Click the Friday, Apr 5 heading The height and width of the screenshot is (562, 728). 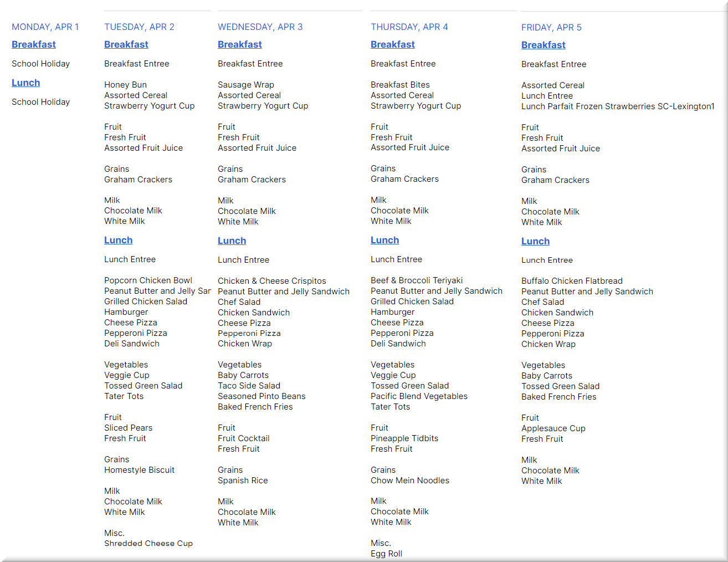552,27
